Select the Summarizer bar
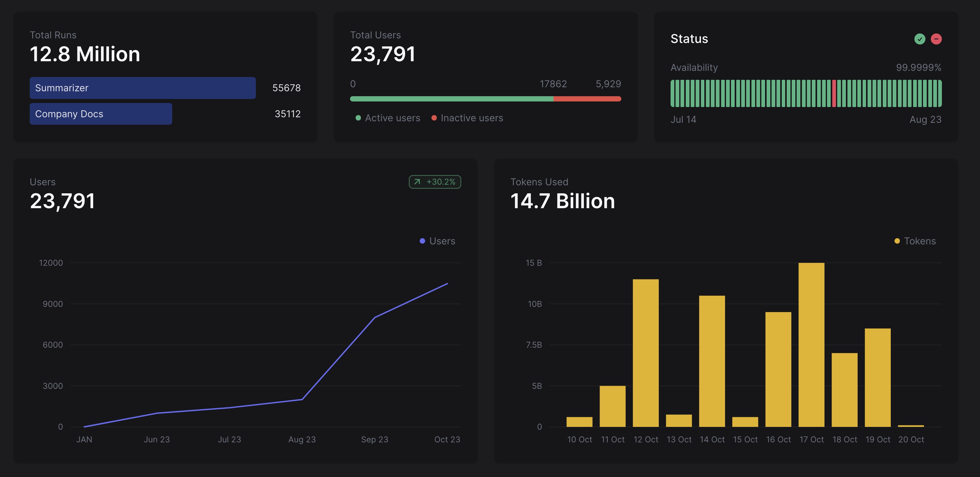The image size is (980, 477). click(x=143, y=88)
